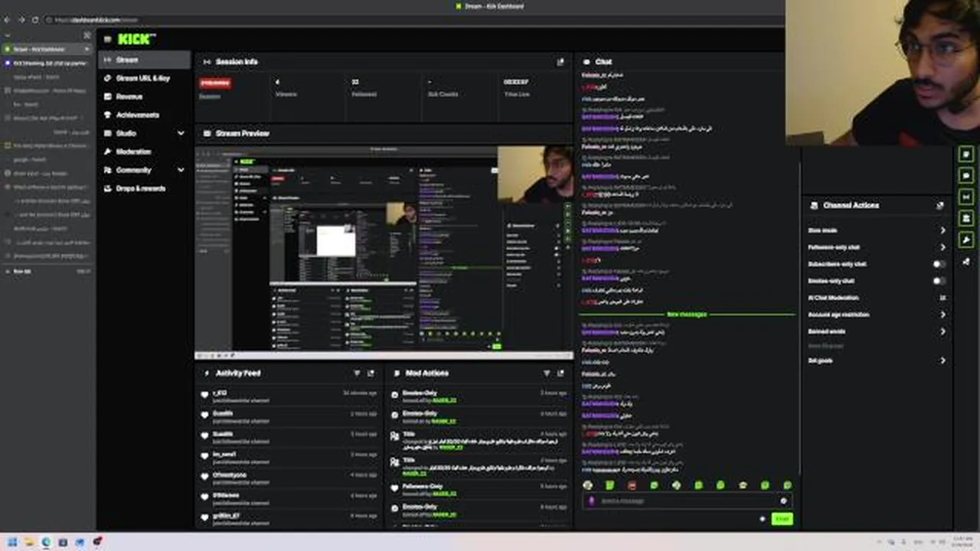
Task: Open Banned words settings
Action: point(877,331)
